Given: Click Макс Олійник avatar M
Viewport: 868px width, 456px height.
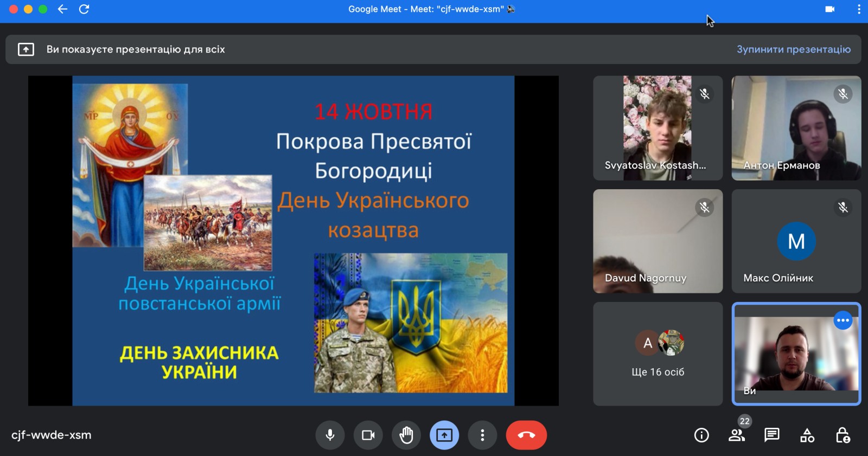Looking at the screenshot, I should tap(796, 241).
